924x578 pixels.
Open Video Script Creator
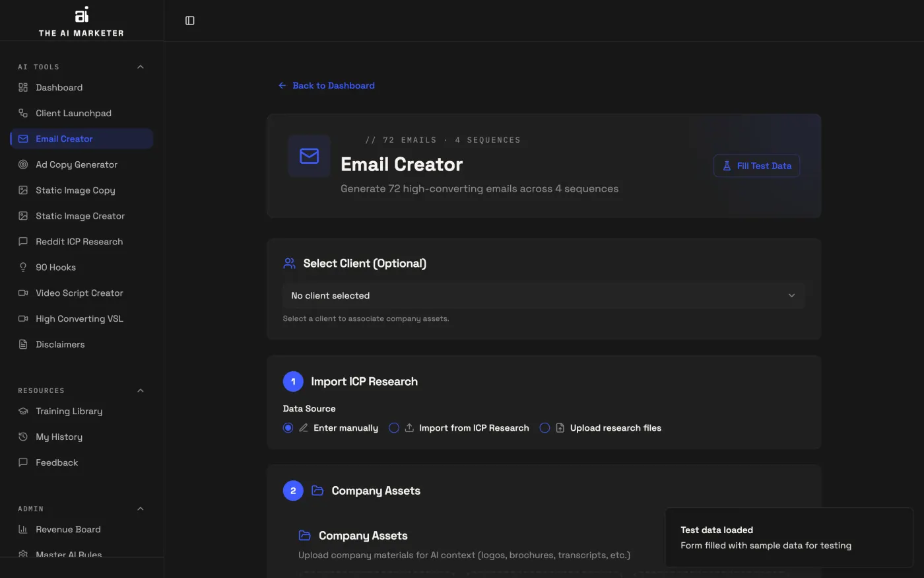[82, 293]
